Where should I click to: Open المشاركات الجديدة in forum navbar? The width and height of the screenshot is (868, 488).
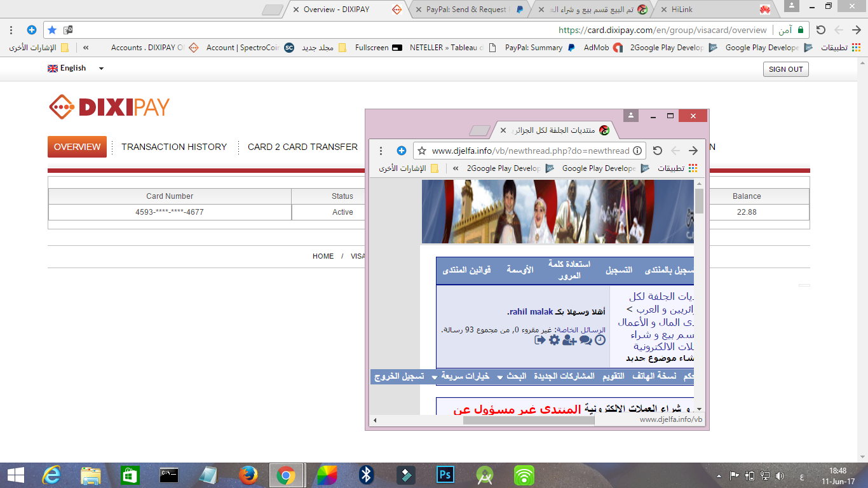564,376
